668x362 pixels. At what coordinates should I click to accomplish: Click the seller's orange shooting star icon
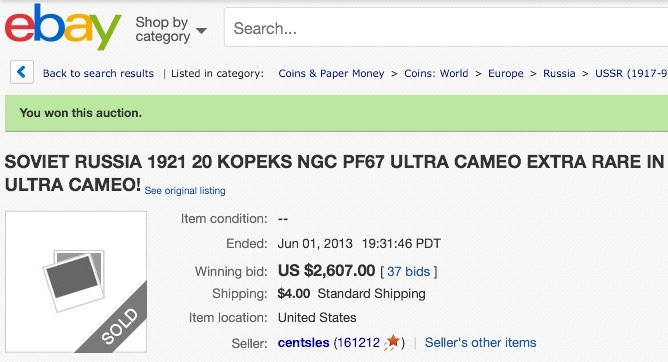[392, 342]
